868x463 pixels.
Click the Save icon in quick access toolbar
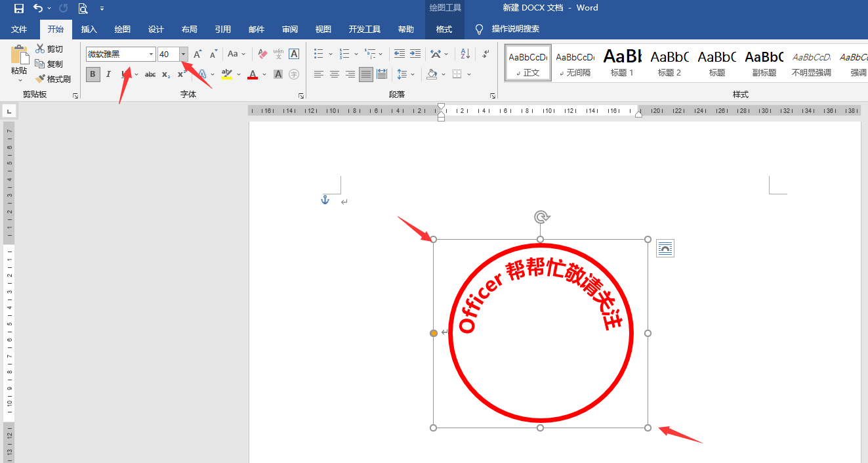click(18, 9)
